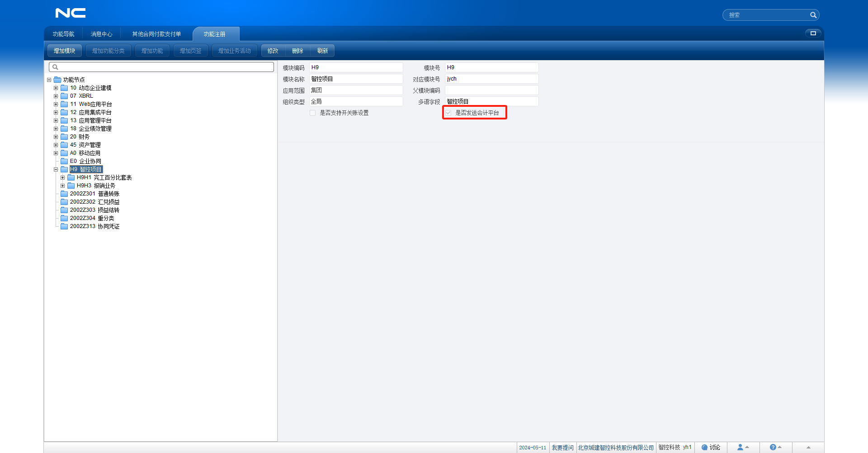Click folder icon of 10 动态企业建模

pos(64,88)
